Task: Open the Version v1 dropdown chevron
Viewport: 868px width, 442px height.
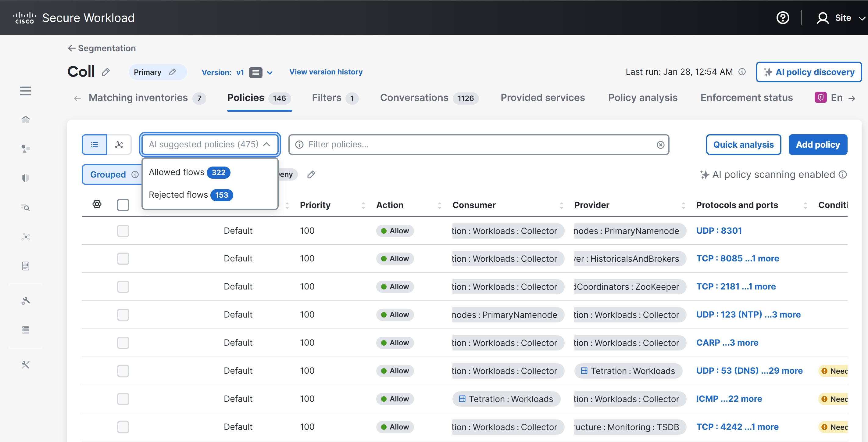Action: (270, 73)
